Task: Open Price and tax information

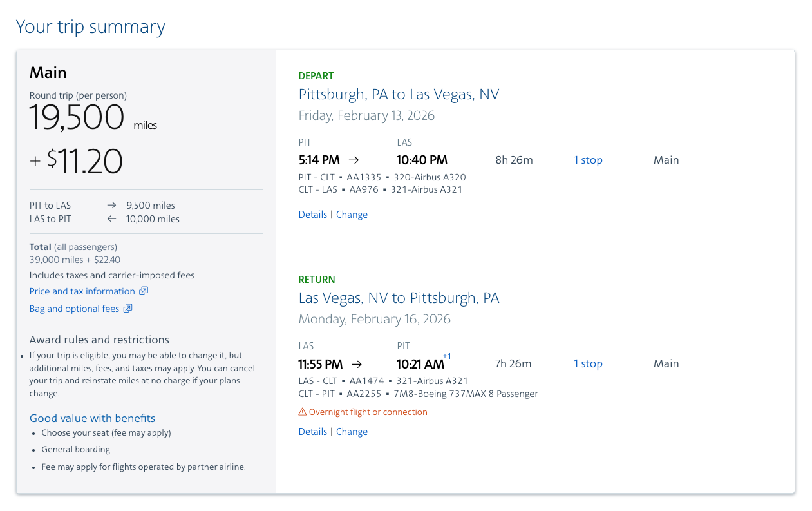Action: click(x=82, y=291)
